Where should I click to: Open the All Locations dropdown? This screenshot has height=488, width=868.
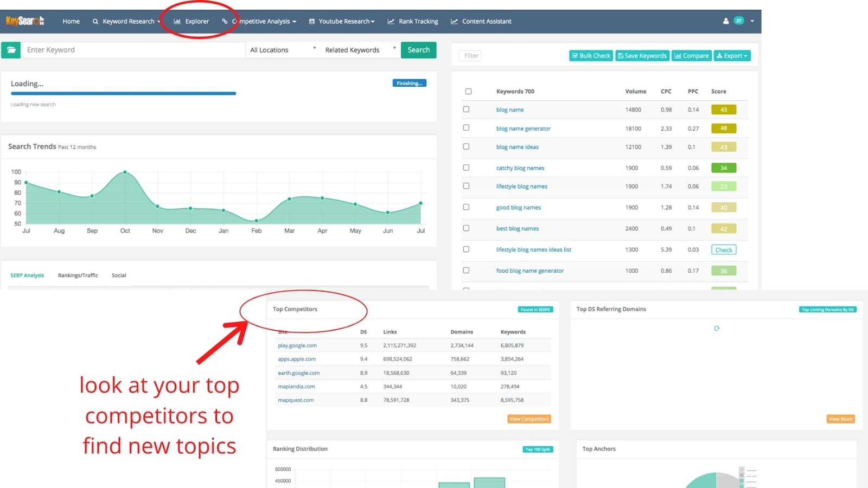tap(283, 50)
